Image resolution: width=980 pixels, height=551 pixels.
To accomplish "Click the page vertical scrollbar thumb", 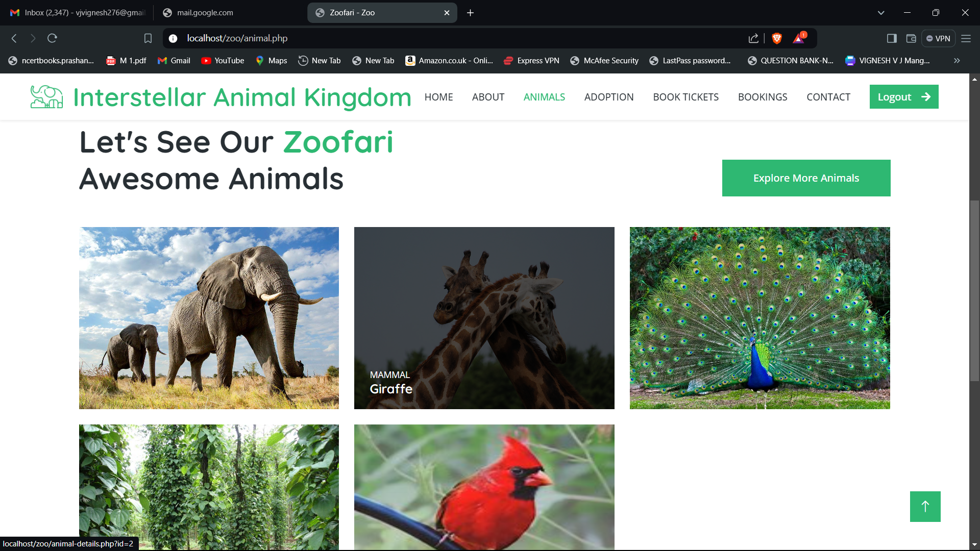I will (x=974, y=291).
